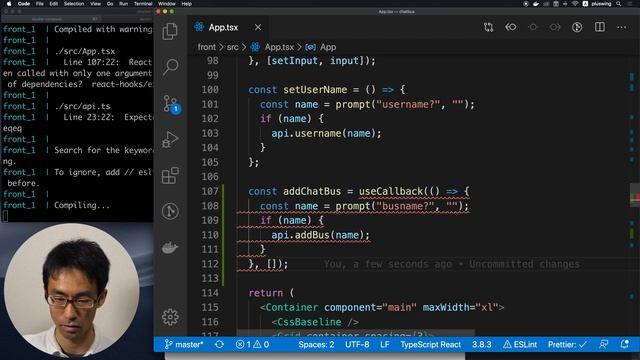Image resolution: width=640 pixels, height=360 pixels.
Task: Click the feedback icon in status bar
Action: point(604,344)
